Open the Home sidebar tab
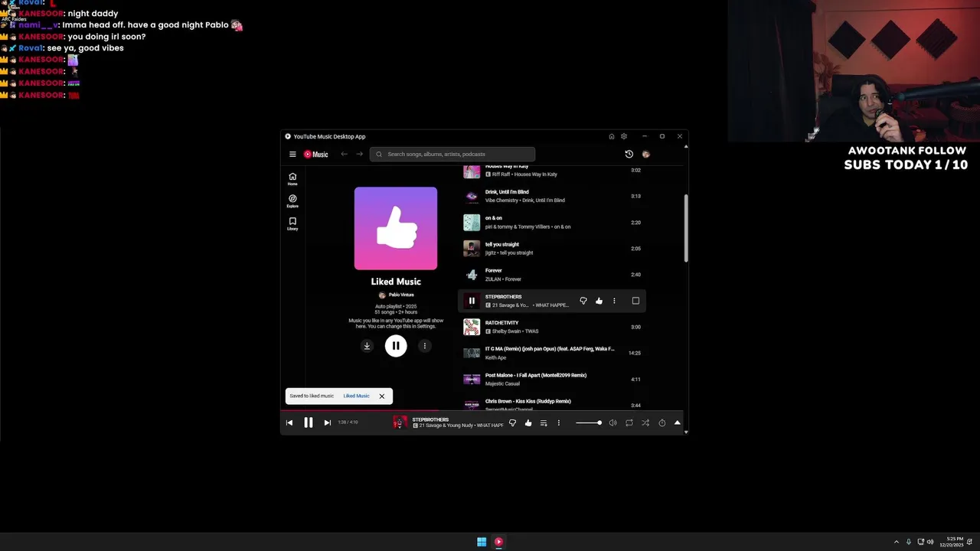The width and height of the screenshot is (980, 551). coord(292,179)
